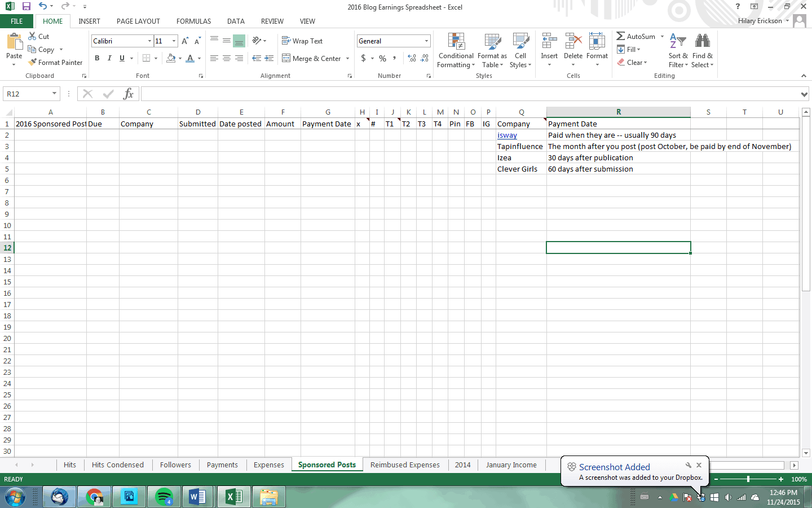
Task: Choose top align icon
Action: click(214, 41)
